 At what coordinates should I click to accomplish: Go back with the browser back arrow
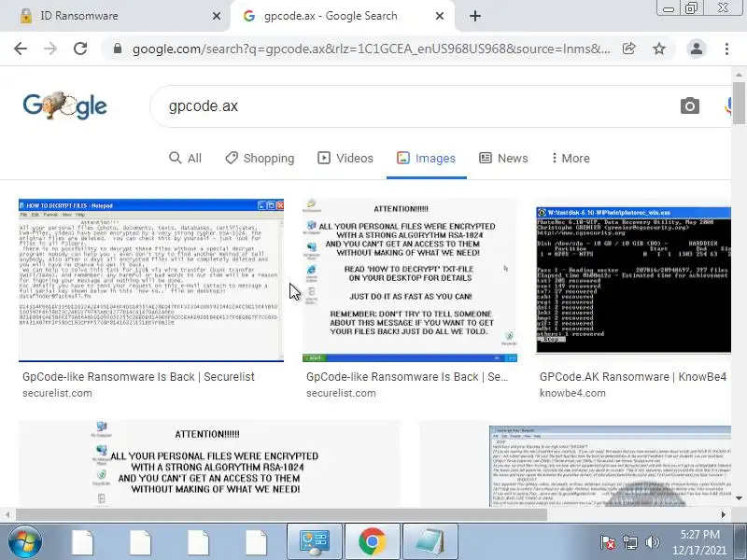tap(21, 49)
